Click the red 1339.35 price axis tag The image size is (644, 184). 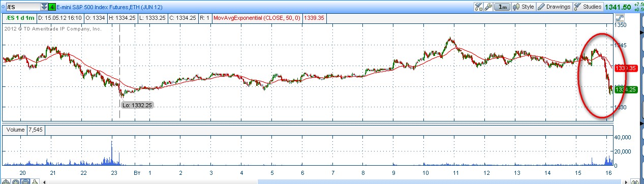pos(626,68)
